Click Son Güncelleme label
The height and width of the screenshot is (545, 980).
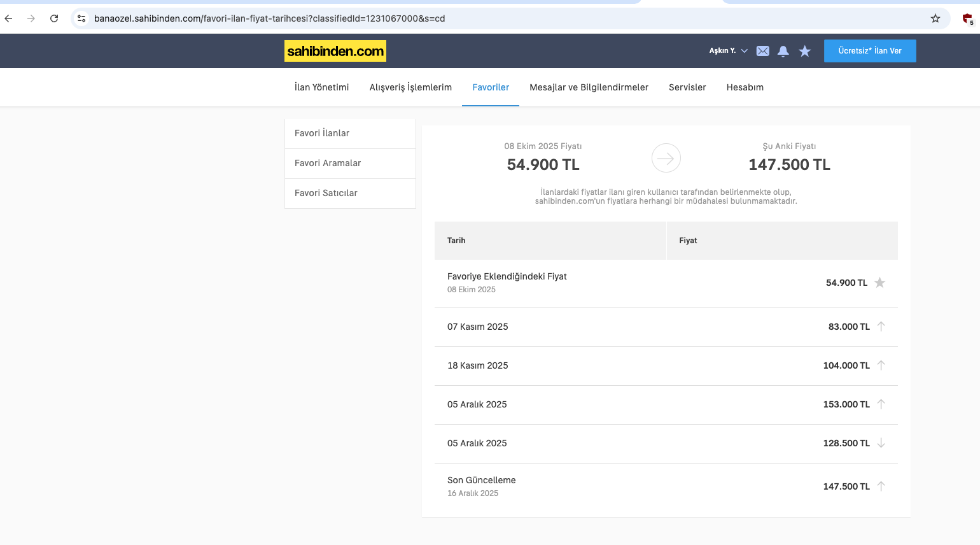click(481, 480)
